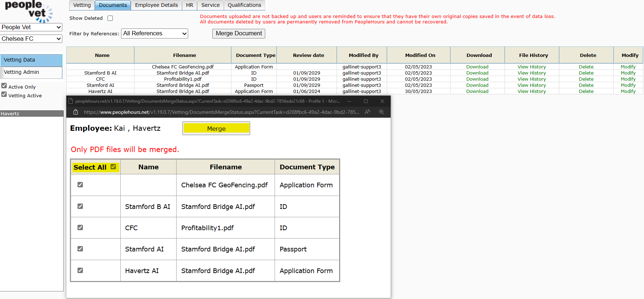644x299 pixels.
Task: Open the Qualifications tab
Action: pos(244,5)
